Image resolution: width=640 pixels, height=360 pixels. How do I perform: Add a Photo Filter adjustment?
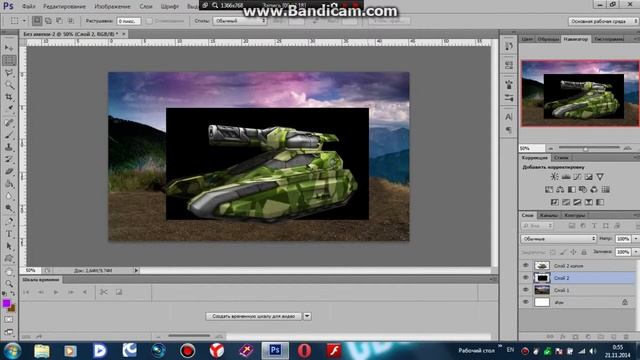[583, 189]
